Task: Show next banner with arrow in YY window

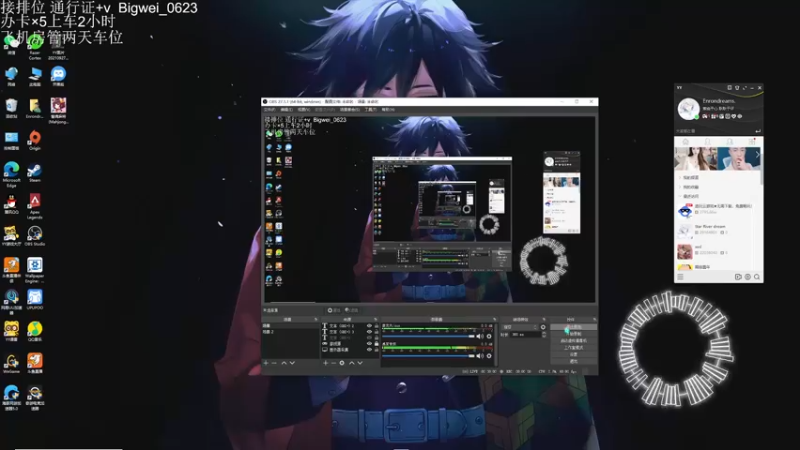Action: point(757,154)
